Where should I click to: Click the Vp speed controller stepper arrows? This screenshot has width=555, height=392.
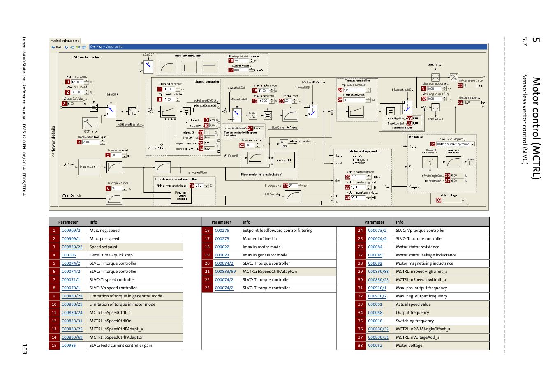point(178,99)
